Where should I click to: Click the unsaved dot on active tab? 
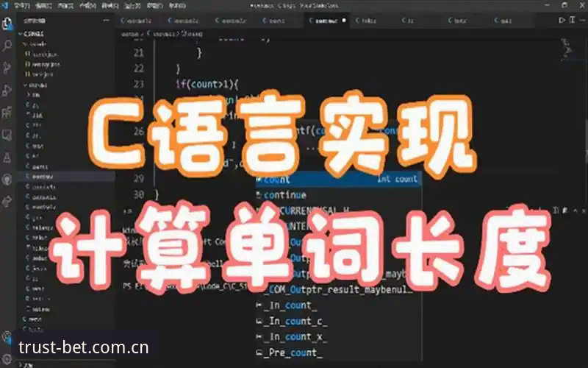coord(344,21)
